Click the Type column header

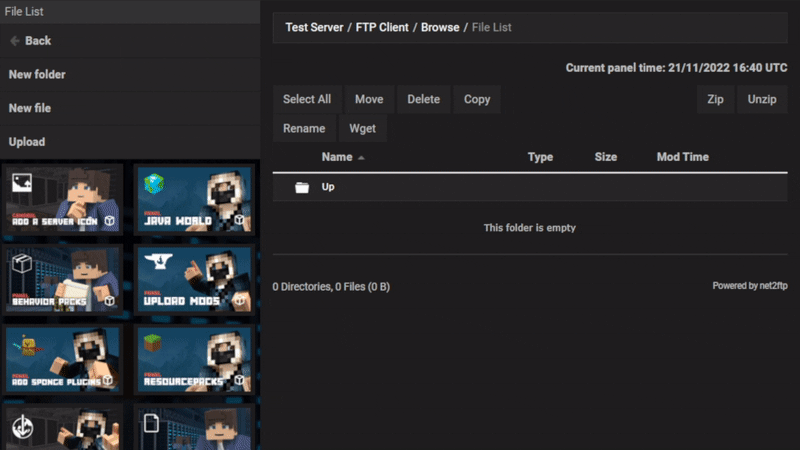[x=540, y=157]
